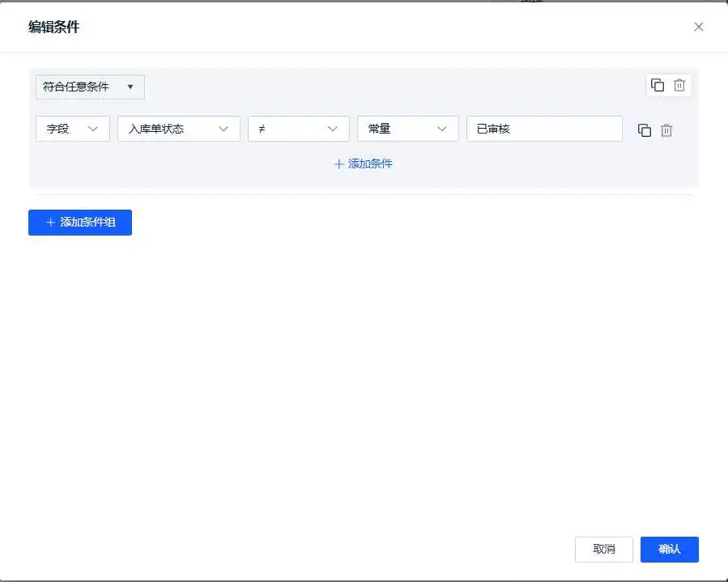The width and height of the screenshot is (728, 582).
Task: Click the down arrow beside 符合任意条件
Action: pos(130,87)
